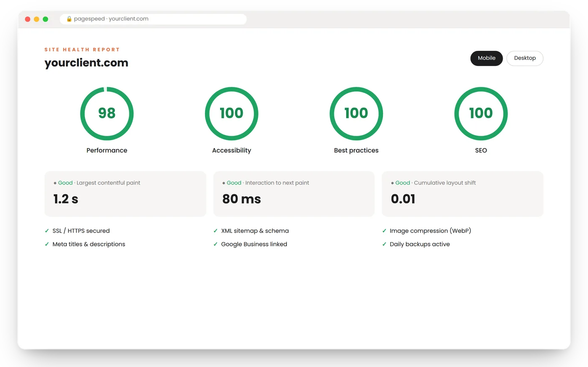
Task: Click the status dot before Cumulative layout shift
Action: coord(392,183)
